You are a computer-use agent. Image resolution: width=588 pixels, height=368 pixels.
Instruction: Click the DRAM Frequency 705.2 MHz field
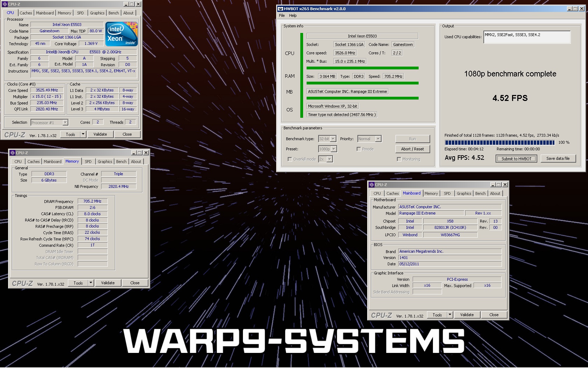pyautogui.click(x=92, y=201)
